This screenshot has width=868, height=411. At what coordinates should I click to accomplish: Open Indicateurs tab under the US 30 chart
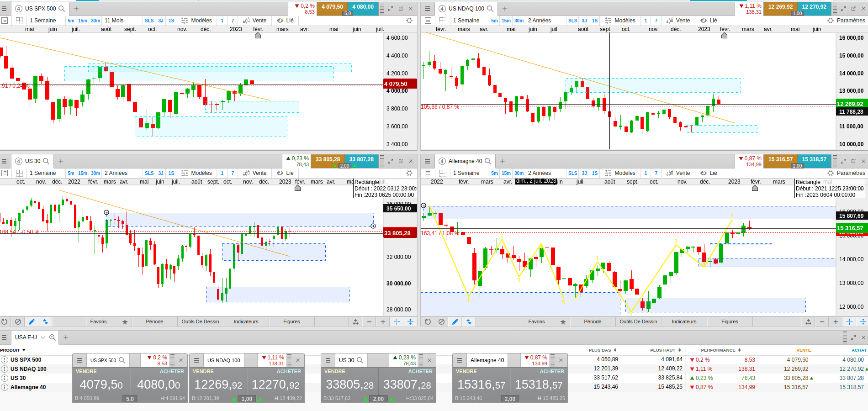tap(246, 321)
